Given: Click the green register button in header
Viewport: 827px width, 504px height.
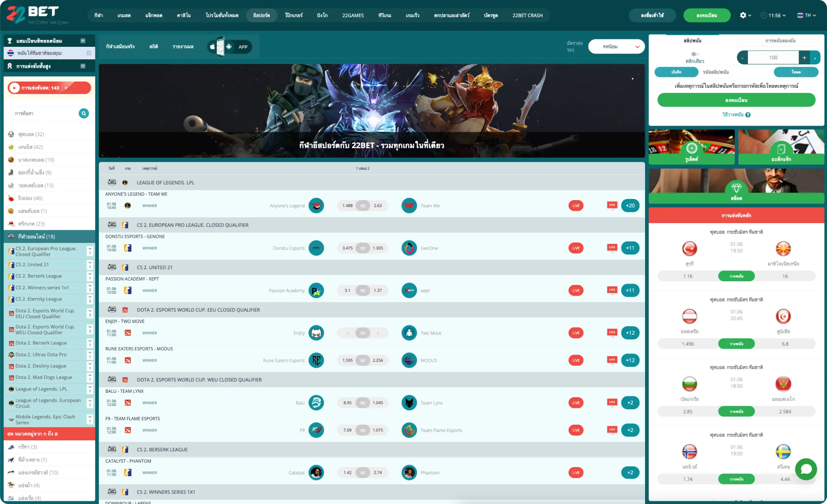Looking at the screenshot, I should click(x=707, y=15).
